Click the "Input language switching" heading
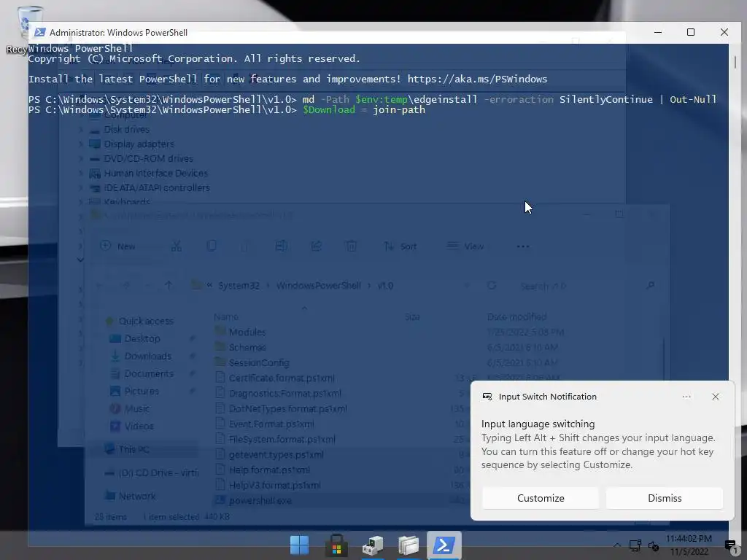This screenshot has width=747, height=560. coord(538,424)
